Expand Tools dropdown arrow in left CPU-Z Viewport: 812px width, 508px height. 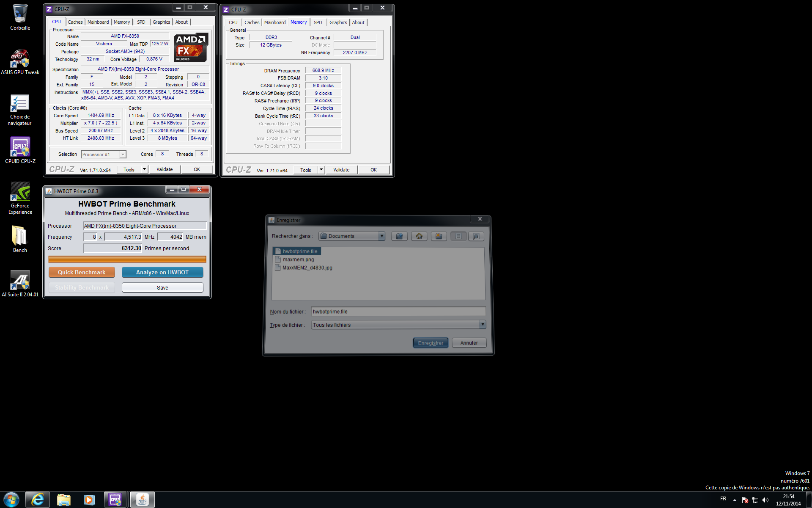pos(144,169)
